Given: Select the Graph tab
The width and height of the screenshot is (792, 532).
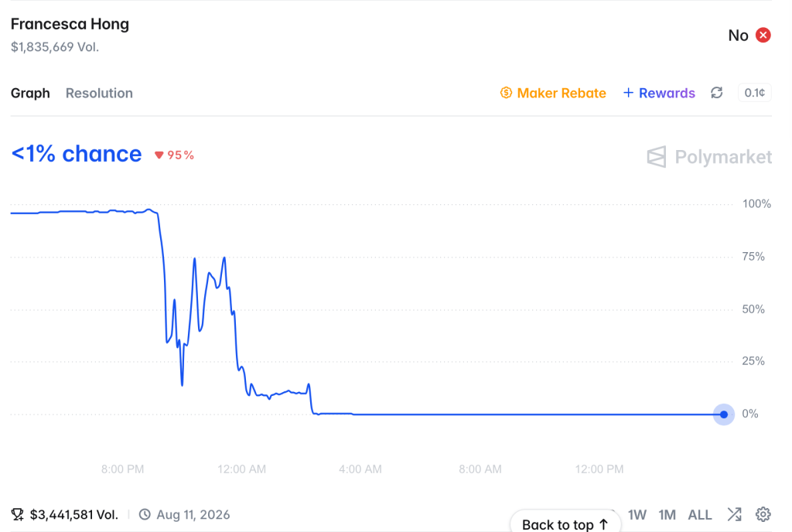Looking at the screenshot, I should [30, 94].
